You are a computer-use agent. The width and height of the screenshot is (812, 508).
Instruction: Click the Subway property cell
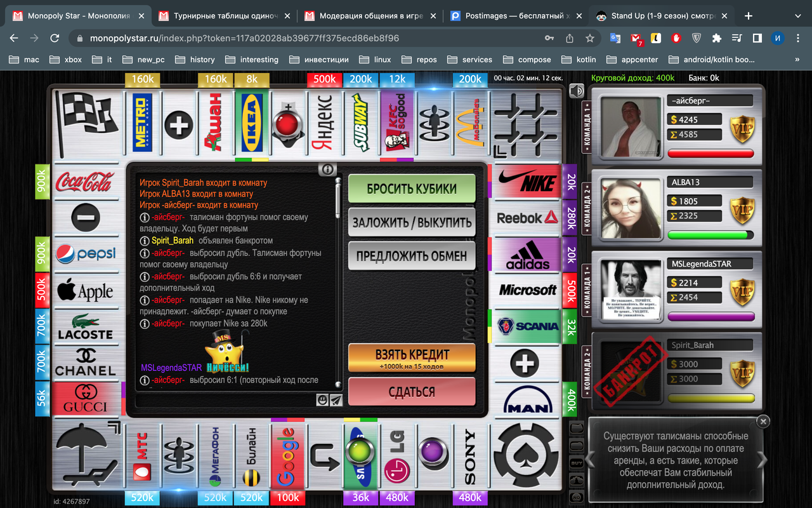click(x=361, y=123)
